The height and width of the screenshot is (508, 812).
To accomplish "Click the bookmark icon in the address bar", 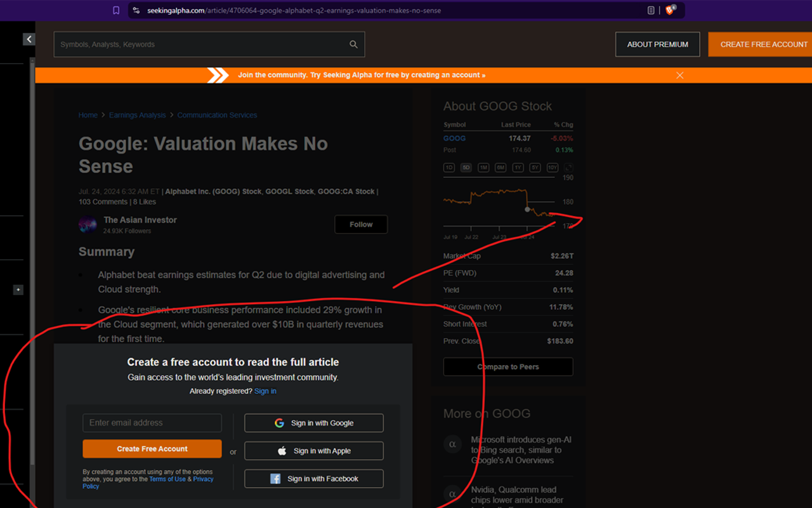I will point(116,10).
